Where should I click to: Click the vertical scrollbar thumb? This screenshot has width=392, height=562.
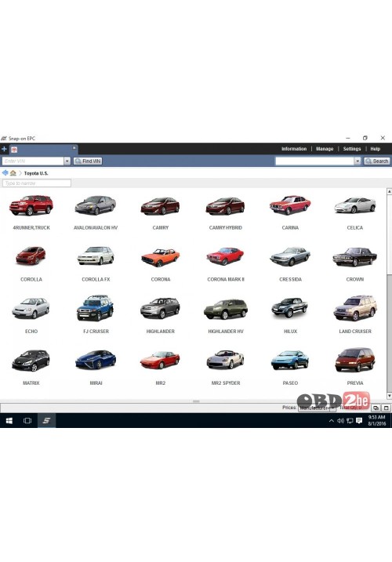coord(389,235)
